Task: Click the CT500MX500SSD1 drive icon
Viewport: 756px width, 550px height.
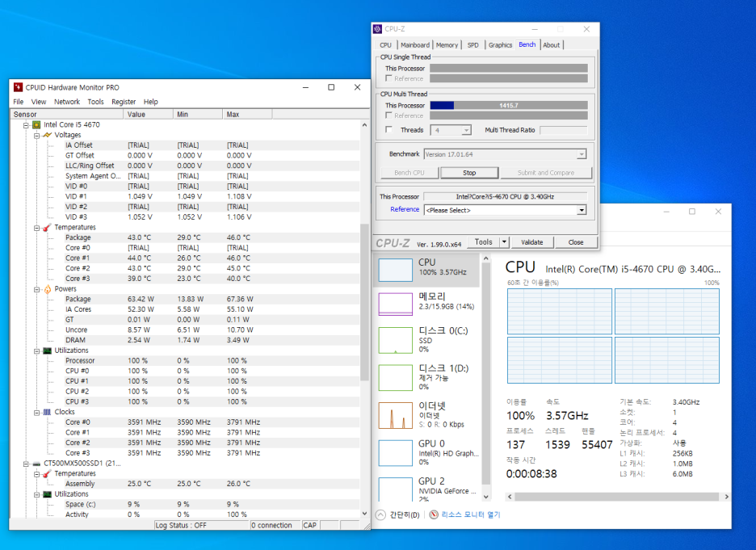Action: click(36, 464)
